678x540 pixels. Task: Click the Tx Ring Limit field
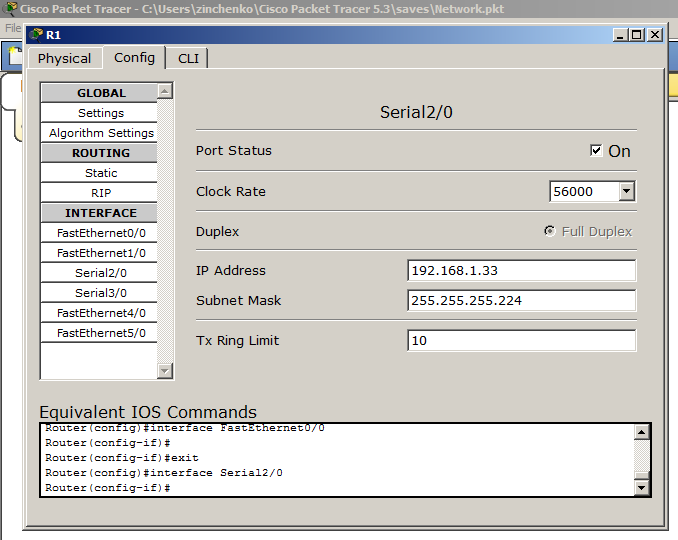pyautogui.click(x=521, y=341)
